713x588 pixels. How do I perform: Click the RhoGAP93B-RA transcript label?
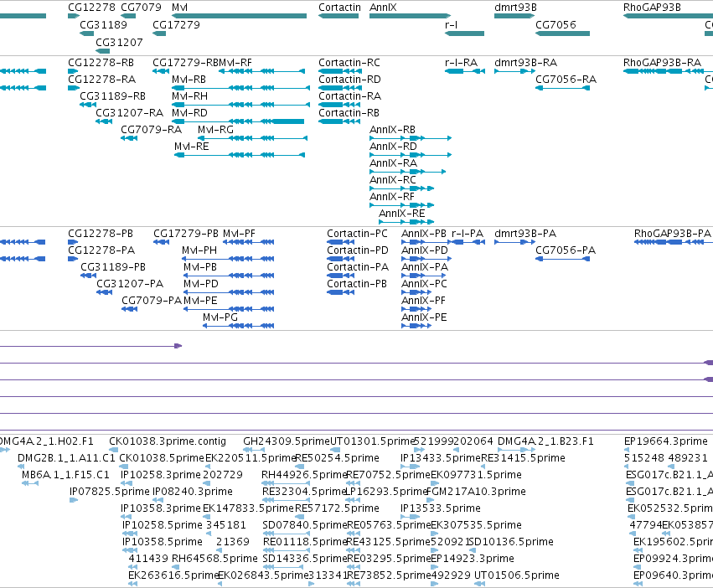[x=662, y=62]
